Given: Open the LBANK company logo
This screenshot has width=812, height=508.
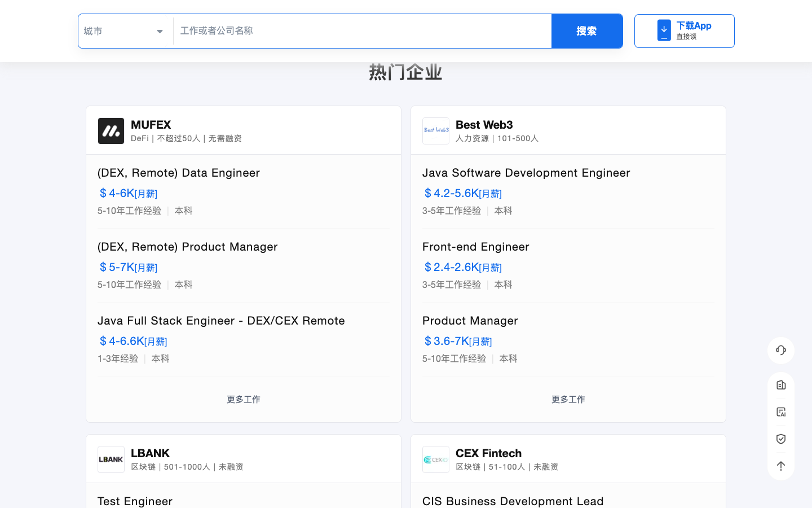Looking at the screenshot, I should click(x=111, y=459).
